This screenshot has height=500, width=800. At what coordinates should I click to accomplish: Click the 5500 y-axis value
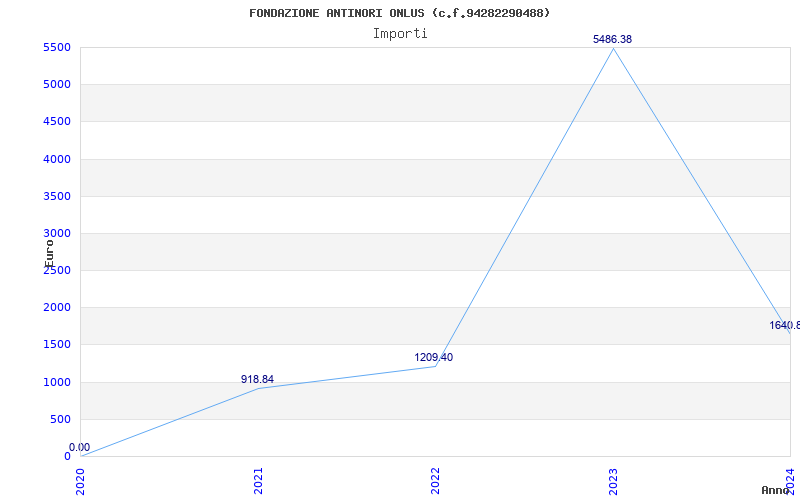pos(57,47)
